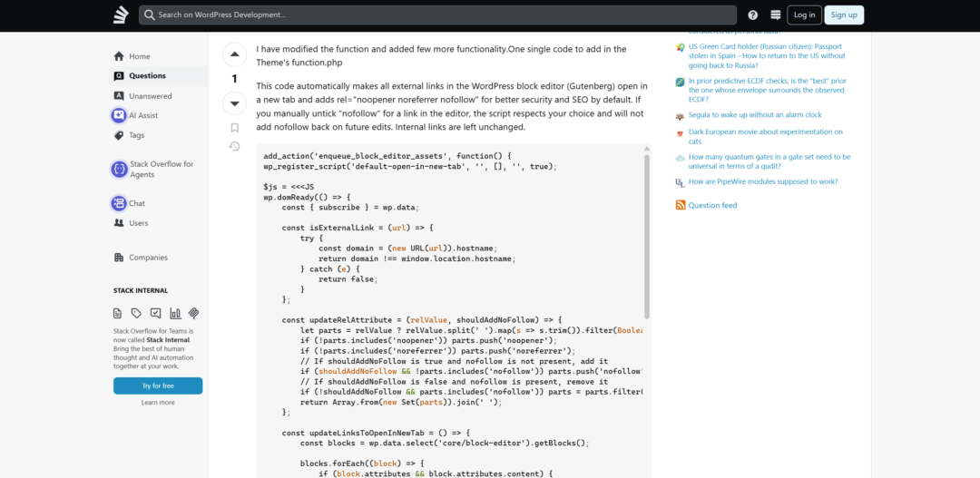The image size is (980, 478).
Task: Open the Question feed link
Action: click(x=712, y=205)
